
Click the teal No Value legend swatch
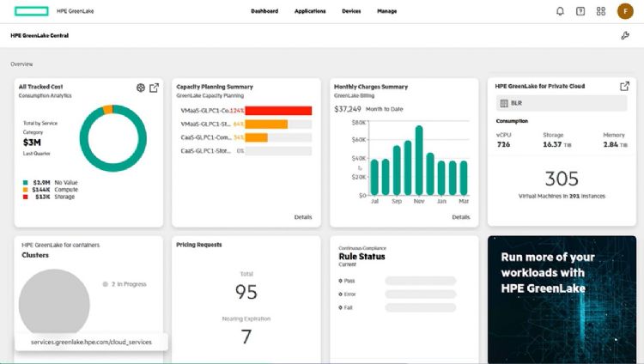point(26,182)
